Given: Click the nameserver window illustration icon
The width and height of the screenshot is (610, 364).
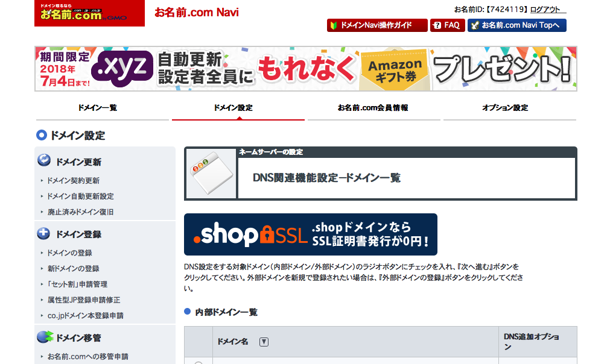Looking at the screenshot, I should pos(211,174).
